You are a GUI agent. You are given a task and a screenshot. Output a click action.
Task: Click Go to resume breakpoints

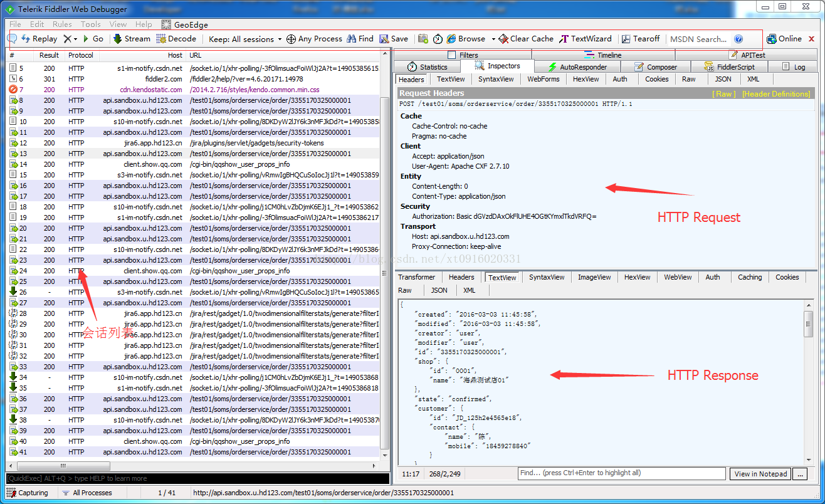tap(93, 39)
